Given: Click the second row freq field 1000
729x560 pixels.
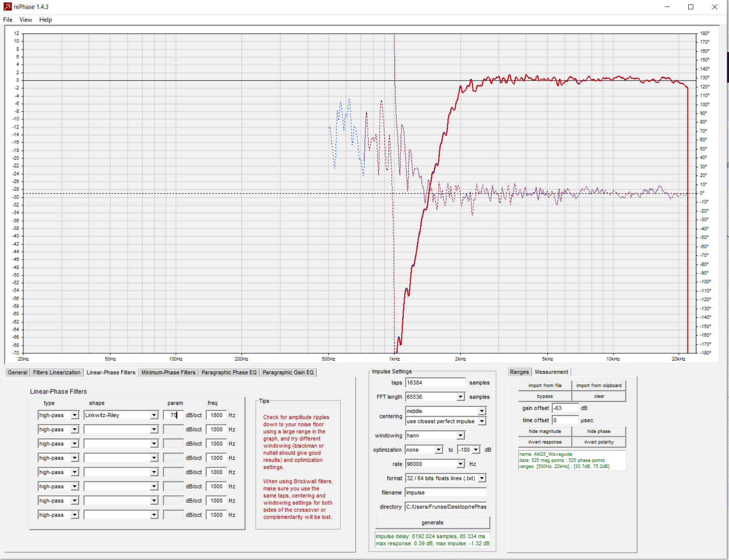Looking at the screenshot, I should pyautogui.click(x=216, y=429).
